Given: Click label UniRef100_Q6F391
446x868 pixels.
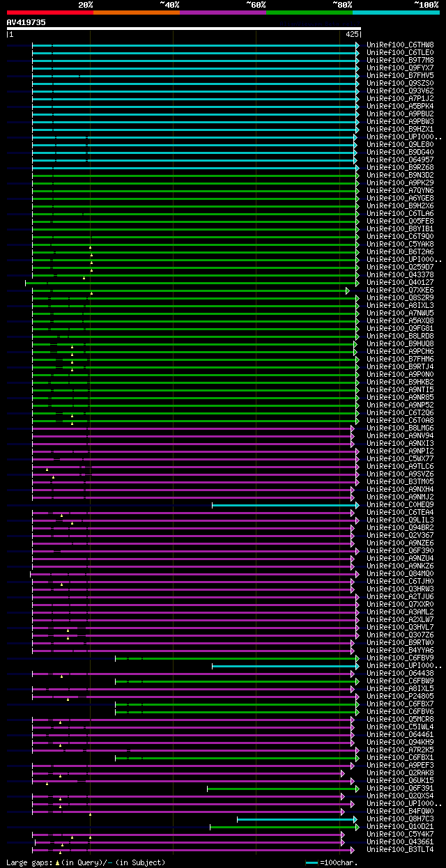Looking at the screenshot, I should (400, 788).
